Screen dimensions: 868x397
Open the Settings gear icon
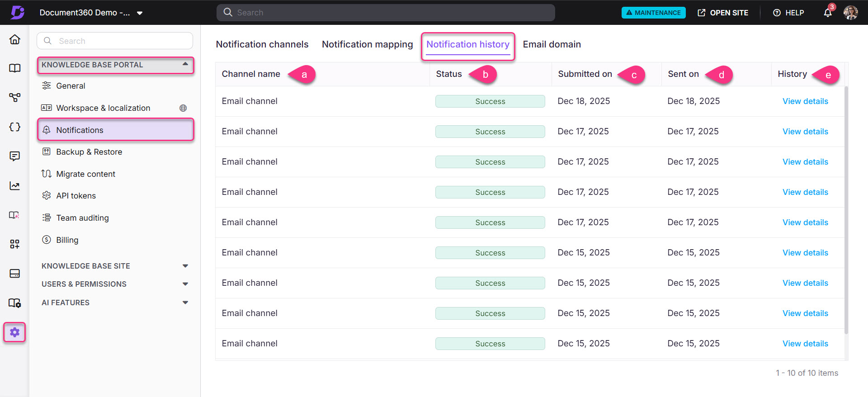point(15,332)
